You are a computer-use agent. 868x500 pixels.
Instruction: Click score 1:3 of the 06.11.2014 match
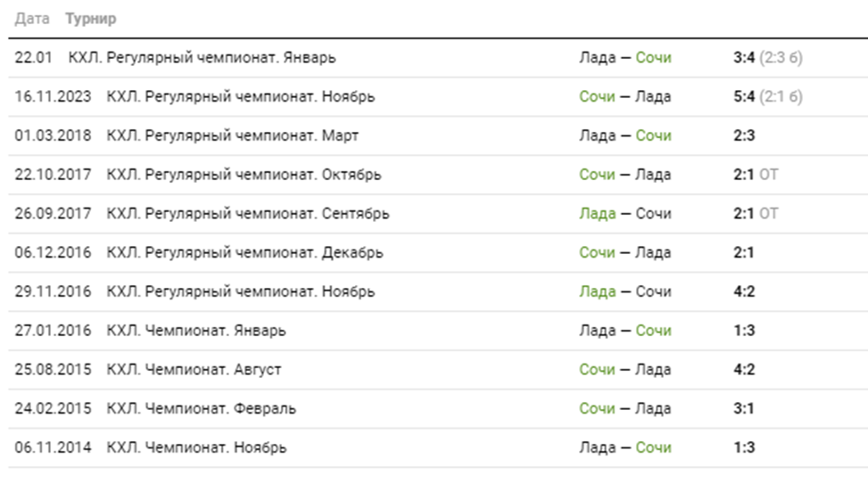pos(743,447)
